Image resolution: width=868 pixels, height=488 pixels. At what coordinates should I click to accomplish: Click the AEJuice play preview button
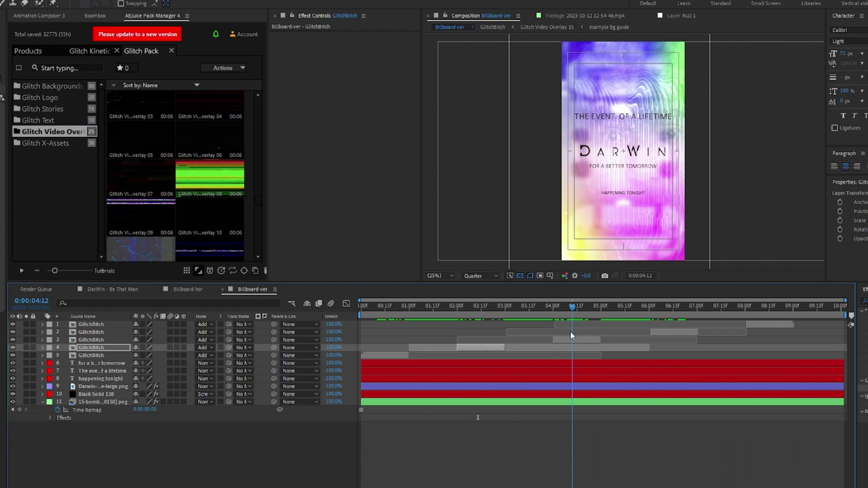click(x=21, y=271)
